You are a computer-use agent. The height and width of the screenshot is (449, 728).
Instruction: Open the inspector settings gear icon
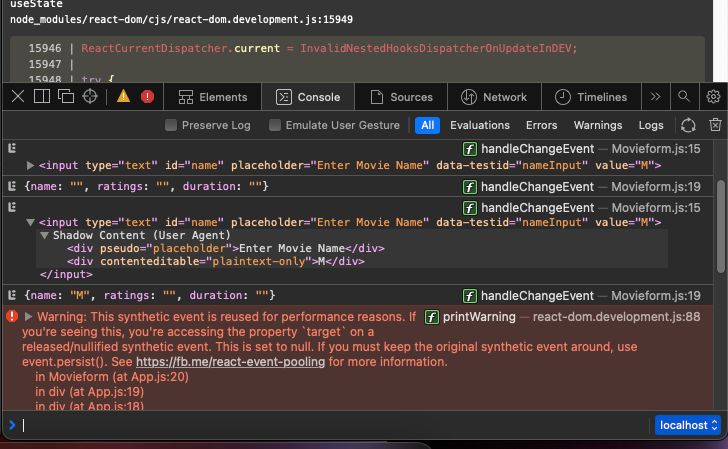pos(713,97)
